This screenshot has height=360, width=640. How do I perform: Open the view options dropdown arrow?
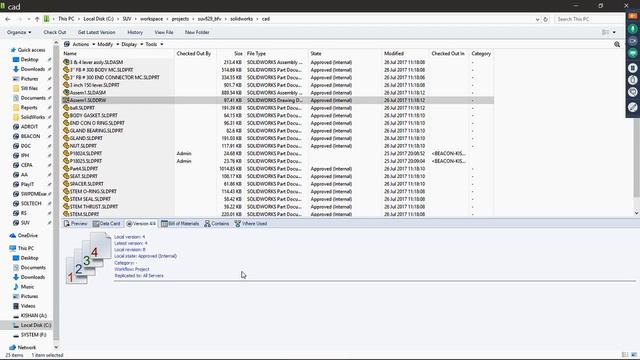[614, 32]
